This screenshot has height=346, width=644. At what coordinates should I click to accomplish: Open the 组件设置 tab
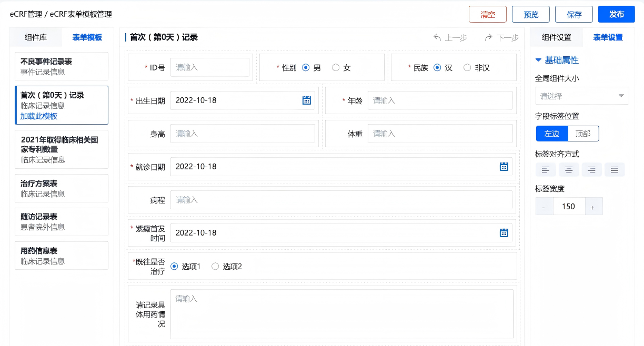click(556, 37)
